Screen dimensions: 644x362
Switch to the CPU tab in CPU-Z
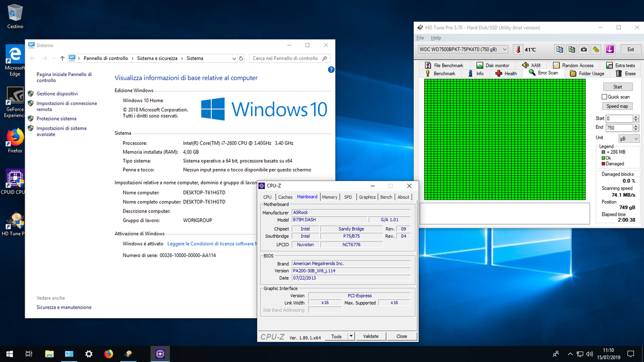[x=267, y=197]
